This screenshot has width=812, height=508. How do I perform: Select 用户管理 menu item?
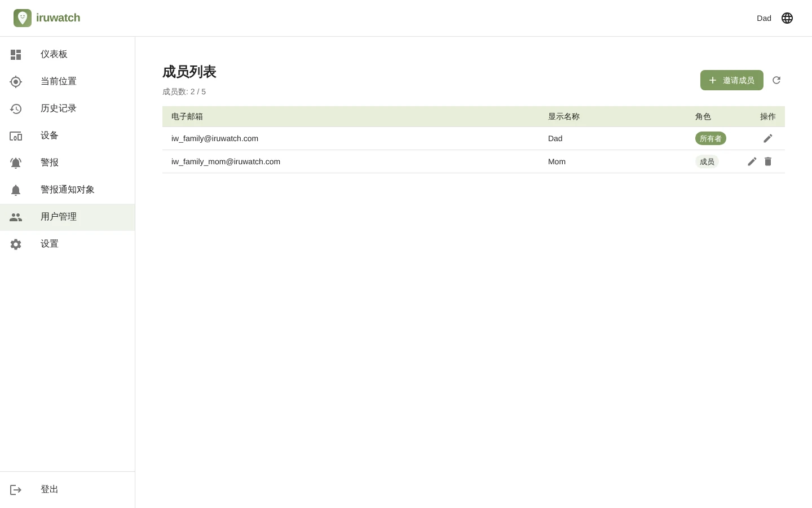67,217
